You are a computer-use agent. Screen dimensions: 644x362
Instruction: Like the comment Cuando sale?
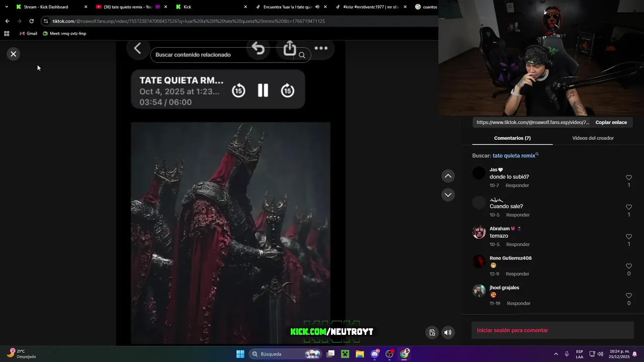[629, 207]
